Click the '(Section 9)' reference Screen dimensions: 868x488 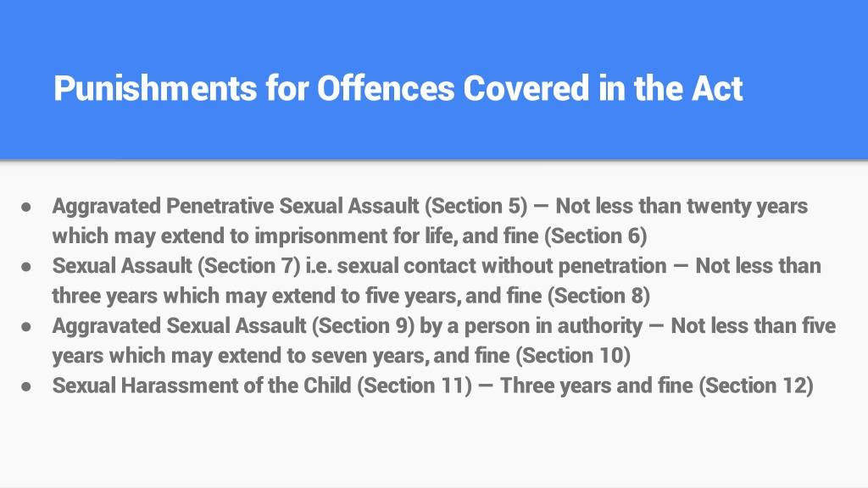point(363,325)
